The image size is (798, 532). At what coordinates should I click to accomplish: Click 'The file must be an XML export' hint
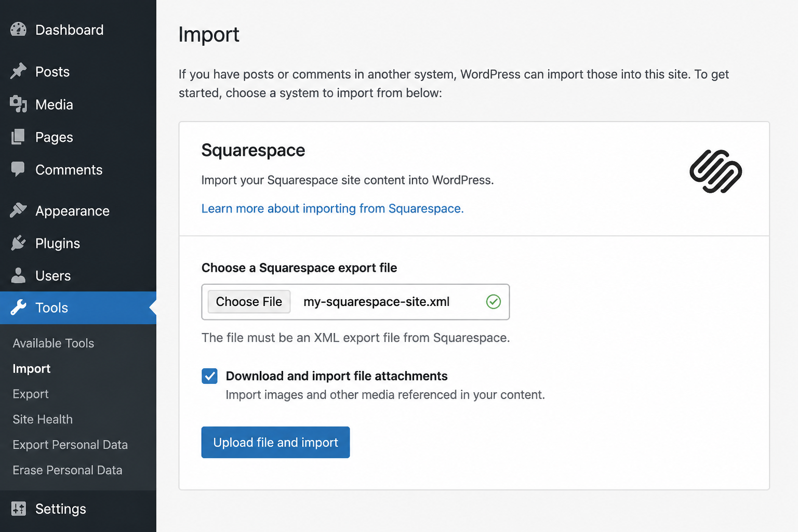[356, 338]
